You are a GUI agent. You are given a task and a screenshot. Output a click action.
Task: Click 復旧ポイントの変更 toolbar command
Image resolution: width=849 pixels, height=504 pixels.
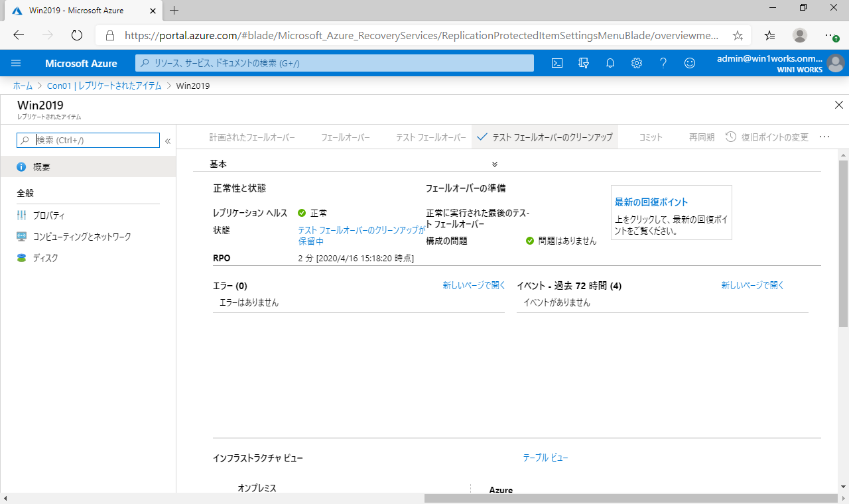click(767, 137)
